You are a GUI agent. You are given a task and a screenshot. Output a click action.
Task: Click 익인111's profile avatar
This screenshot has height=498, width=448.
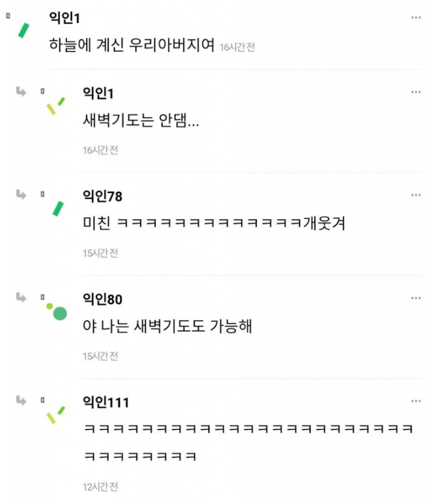pos(56,414)
